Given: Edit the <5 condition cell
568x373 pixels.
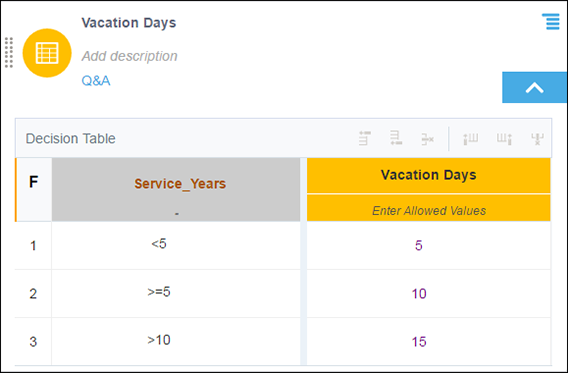Looking at the screenshot, I should click(x=176, y=245).
